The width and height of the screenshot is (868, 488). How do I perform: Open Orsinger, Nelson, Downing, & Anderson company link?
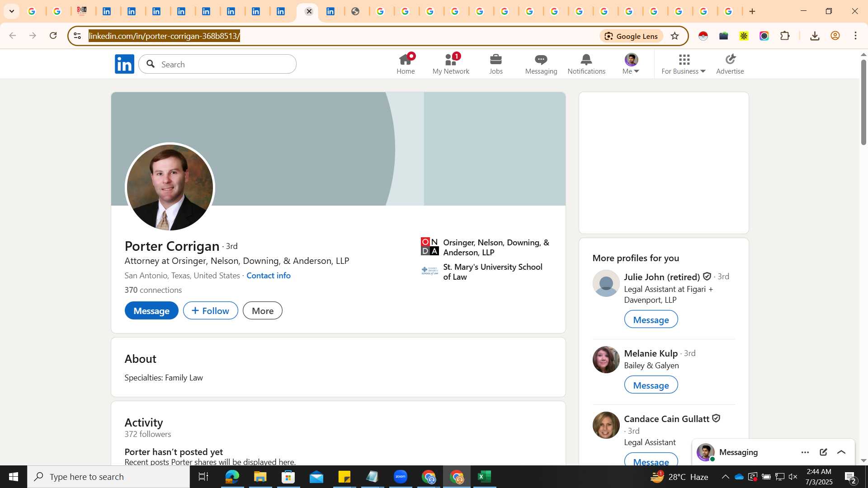pyautogui.click(x=486, y=247)
